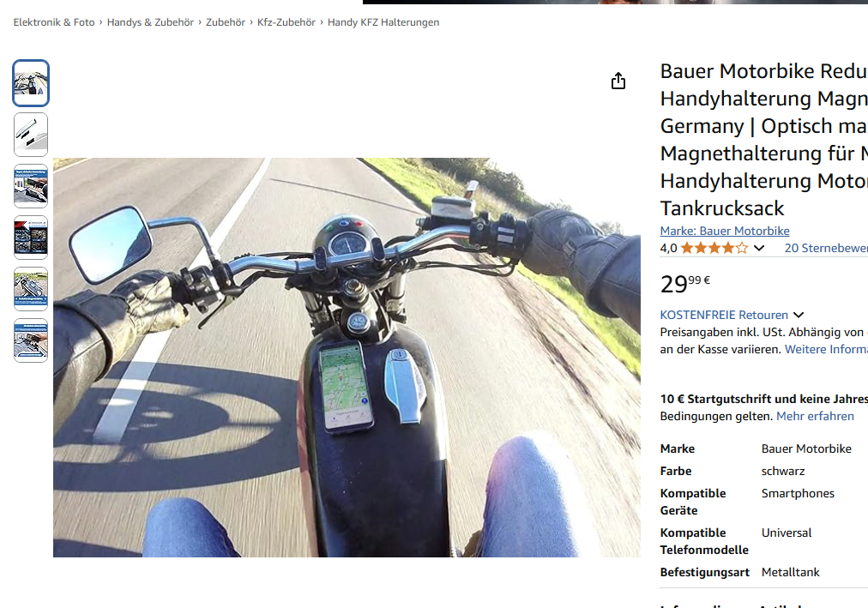Click the product title starting 'Bauer Motorbike'
868x608 pixels.
(x=764, y=140)
